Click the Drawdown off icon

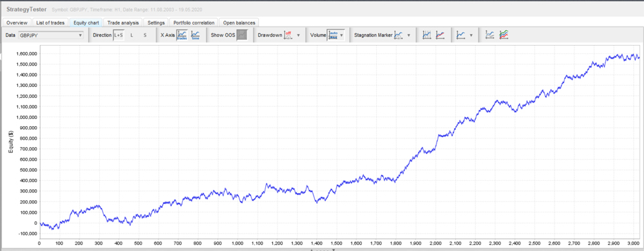click(x=288, y=35)
